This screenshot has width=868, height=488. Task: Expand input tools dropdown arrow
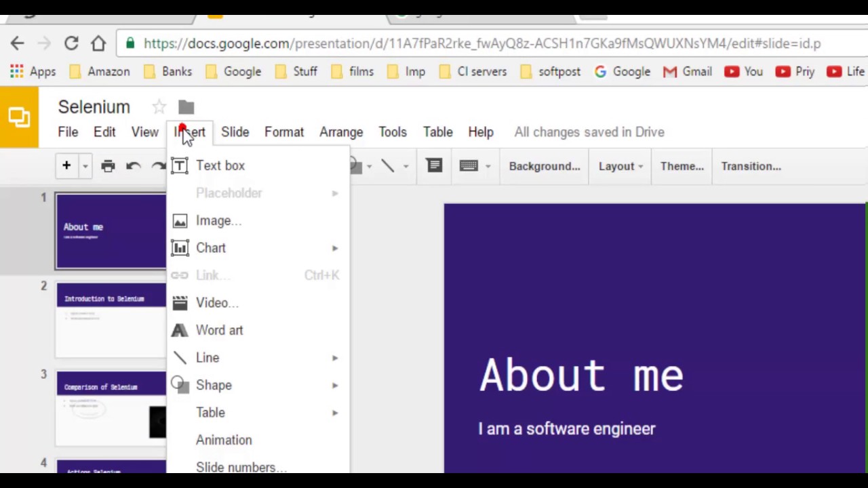(487, 166)
